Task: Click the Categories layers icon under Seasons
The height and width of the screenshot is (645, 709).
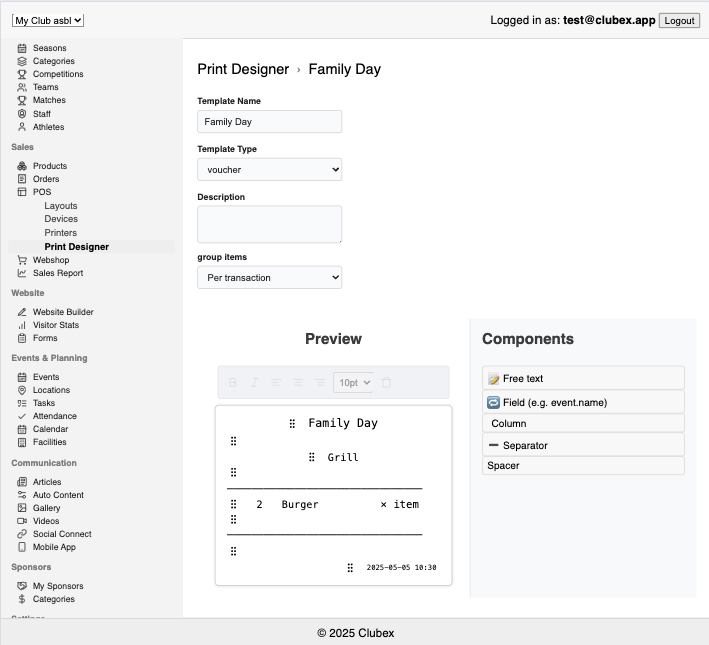Action: click(22, 61)
